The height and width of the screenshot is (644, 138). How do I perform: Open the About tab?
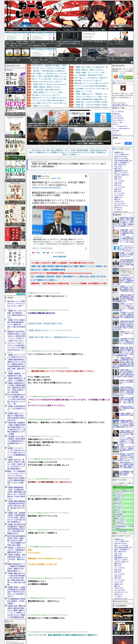[25, 30]
